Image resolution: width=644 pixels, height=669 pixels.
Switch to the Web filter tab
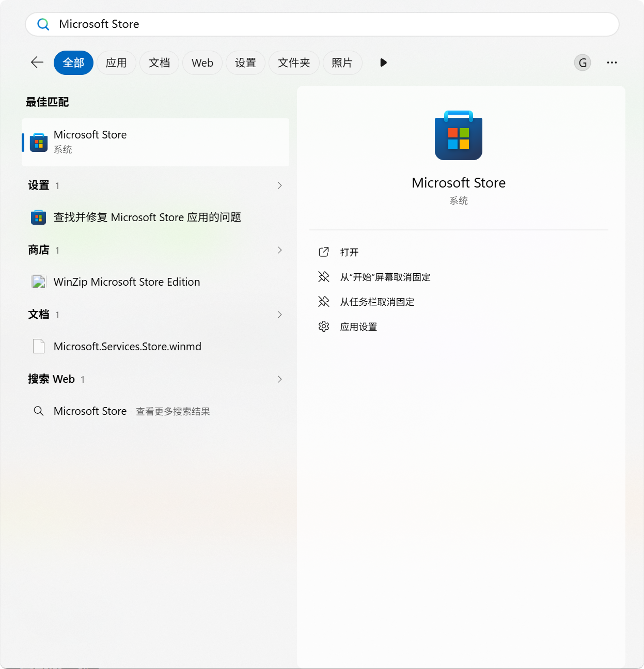[x=202, y=63]
